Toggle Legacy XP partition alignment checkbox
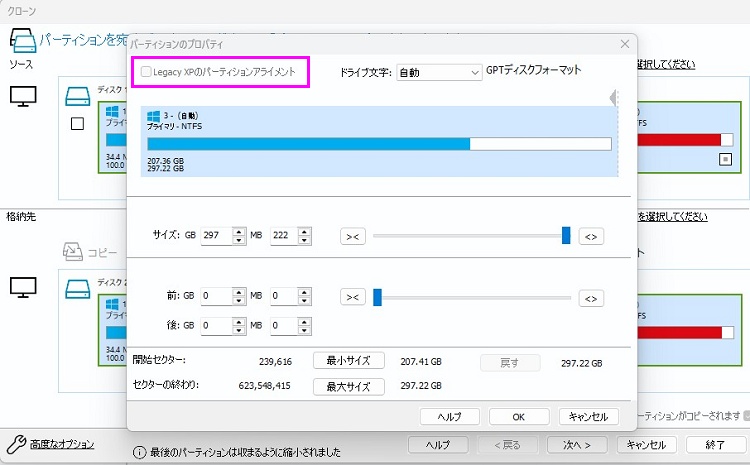750x465 pixels. pos(148,72)
